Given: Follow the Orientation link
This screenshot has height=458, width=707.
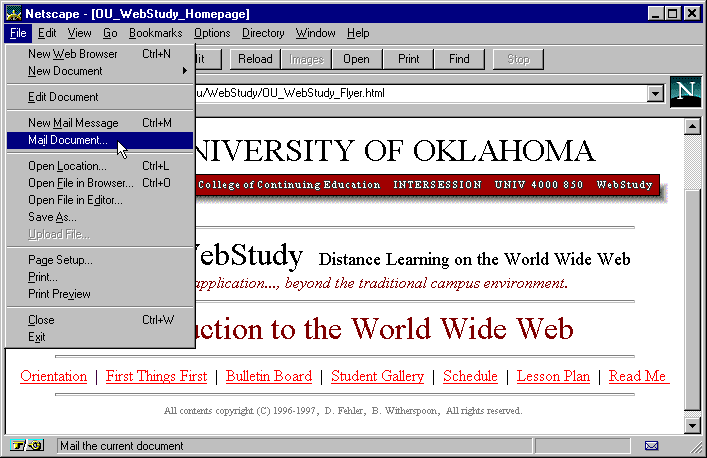Looking at the screenshot, I should pyautogui.click(x=54, y=376).
